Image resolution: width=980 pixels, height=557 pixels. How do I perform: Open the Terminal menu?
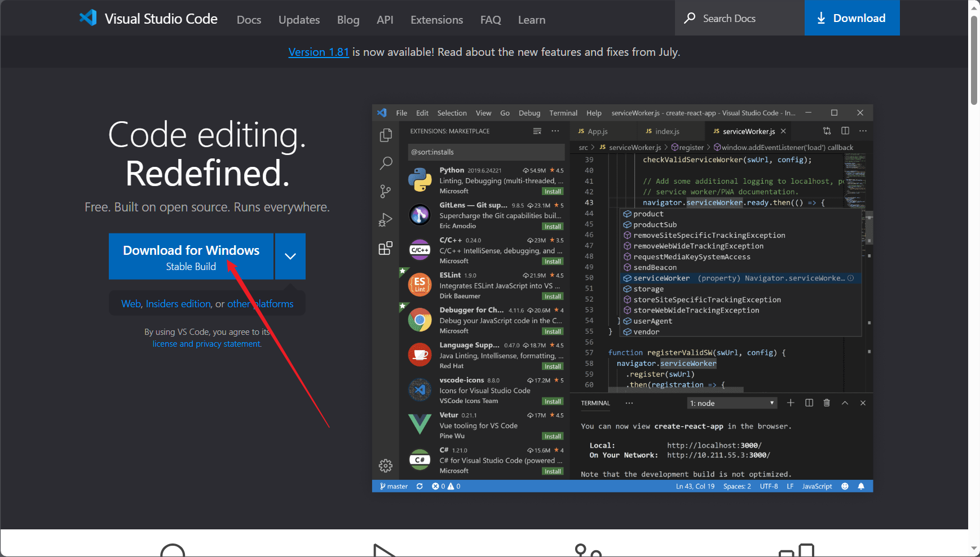562,113
